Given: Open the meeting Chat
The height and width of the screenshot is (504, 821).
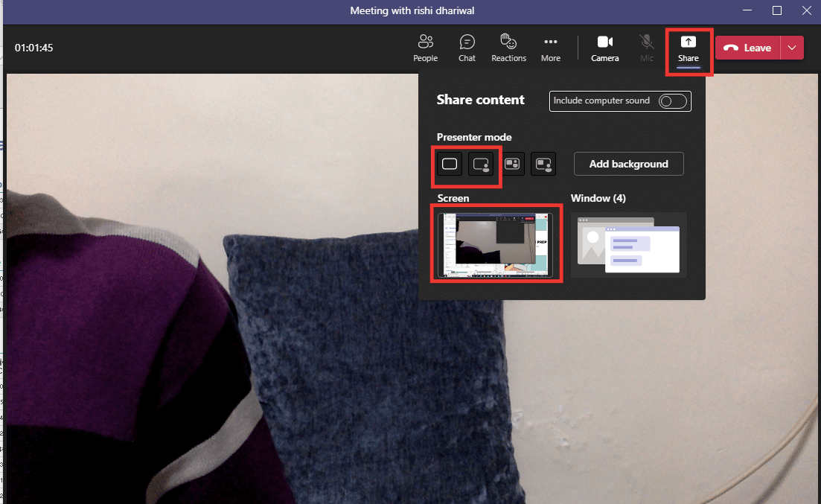Looking at the screenshot, I should [x=467, y=48].
